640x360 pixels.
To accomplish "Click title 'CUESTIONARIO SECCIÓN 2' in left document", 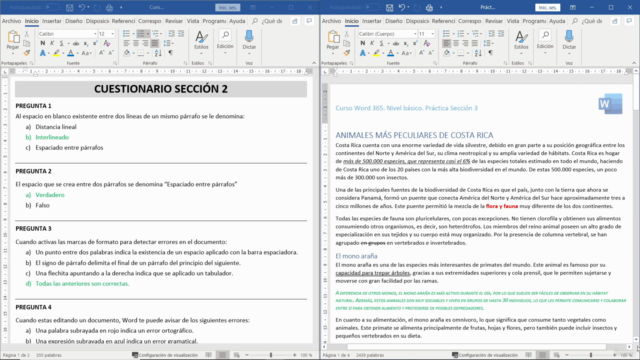I will click(x=161, y=89).
